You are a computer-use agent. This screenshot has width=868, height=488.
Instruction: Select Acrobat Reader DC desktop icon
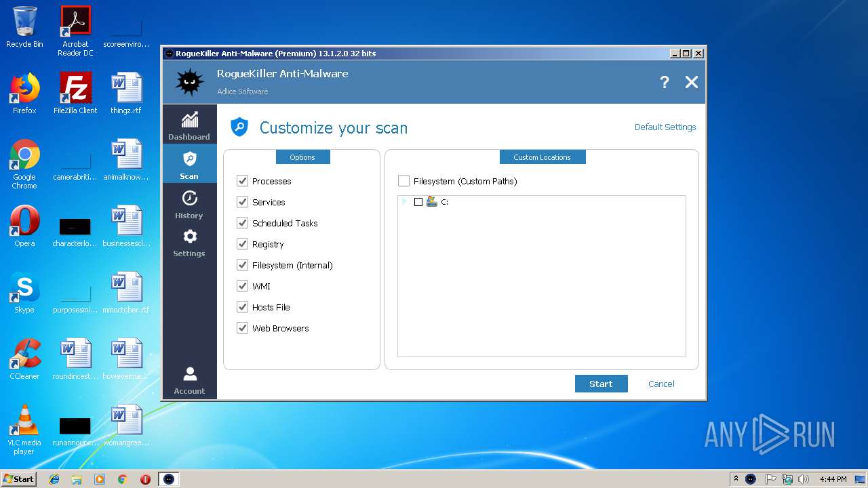(75, 31)
